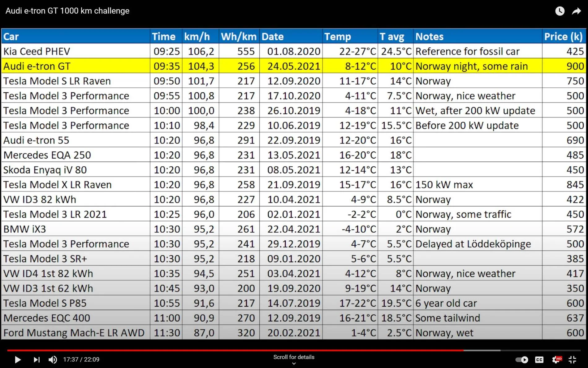Select the Tesla Model S P85 cell
The height and width of the screenshot is (368, 588).
click(76, 303)
